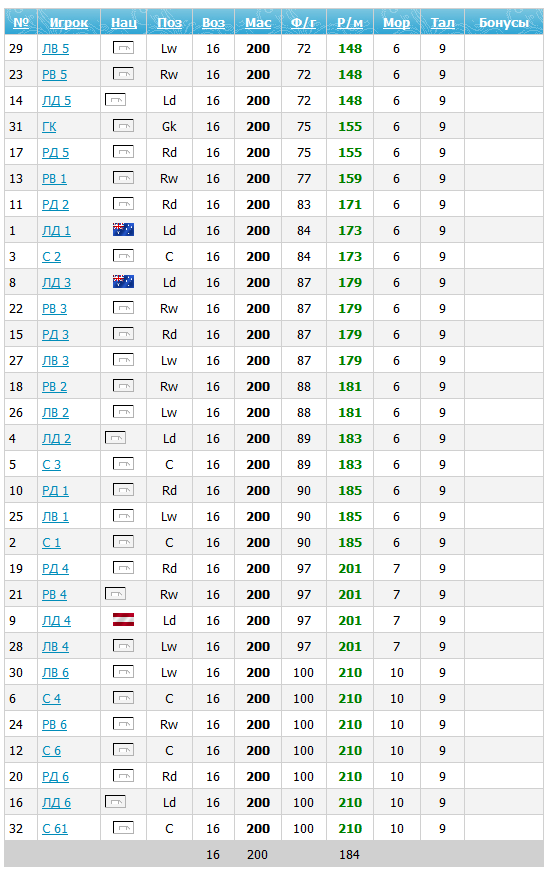Click blank flag icon in С 61 row
Image resolution: width=557 pixels, height=880 pixels.
click(x=124, y=827)
